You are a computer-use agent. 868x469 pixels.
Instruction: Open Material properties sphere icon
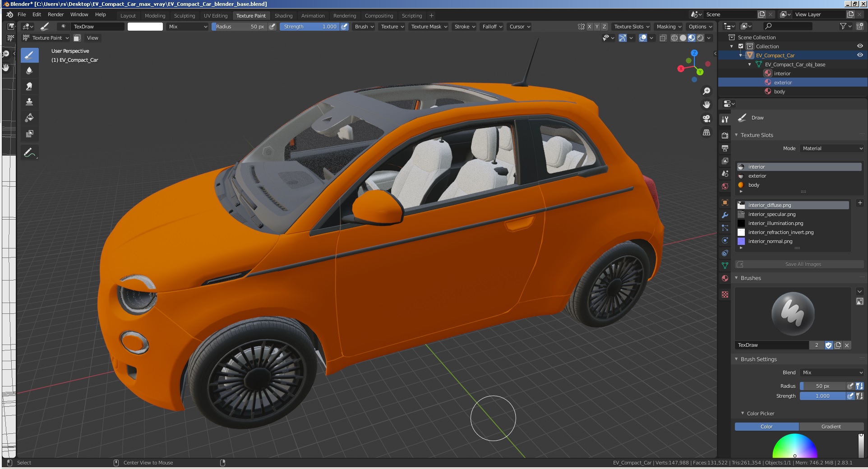click(x=725, y=278)
